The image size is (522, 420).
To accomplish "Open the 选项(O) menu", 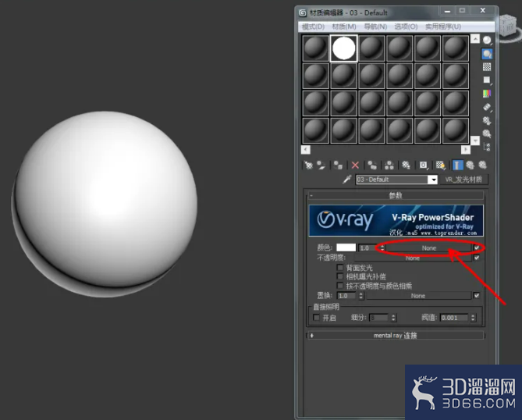I will [406, 27].
